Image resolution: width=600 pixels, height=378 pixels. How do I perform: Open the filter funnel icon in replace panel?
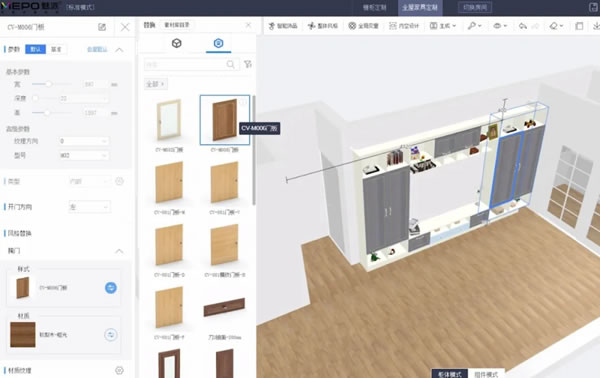click(x=248, y=64)
